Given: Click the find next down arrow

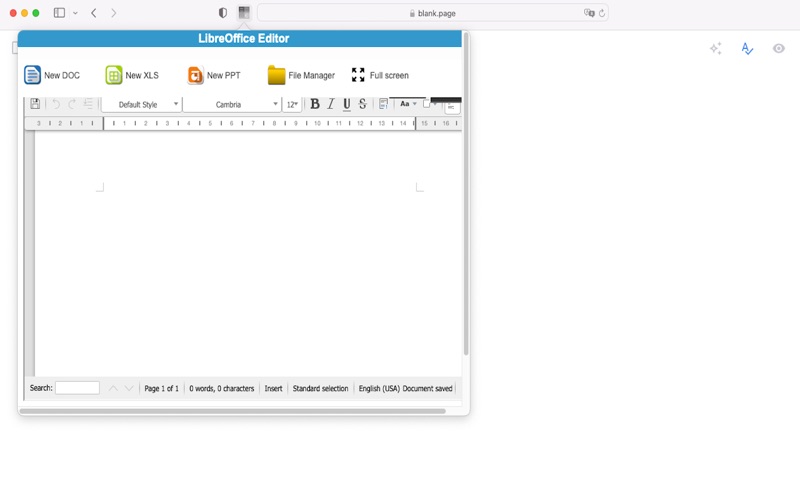Looking at the screenshot, I should pyautogui.click(x=129, y=388).
